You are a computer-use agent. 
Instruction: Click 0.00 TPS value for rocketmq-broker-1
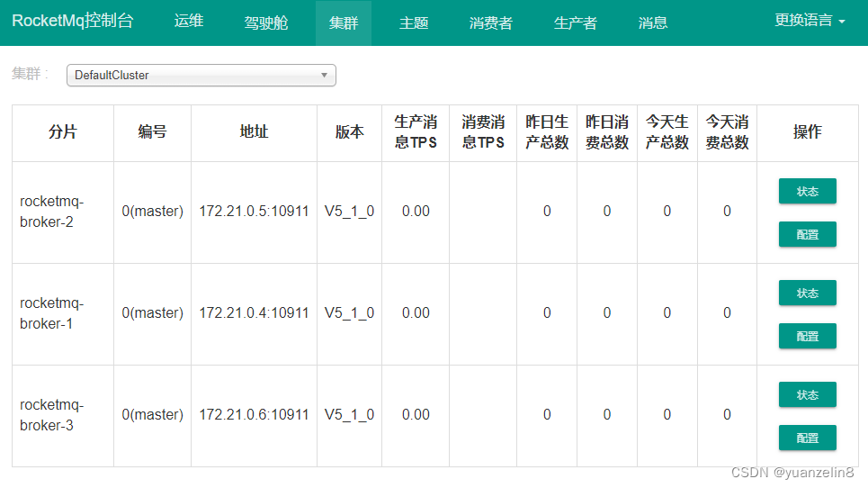click(416, 313)
